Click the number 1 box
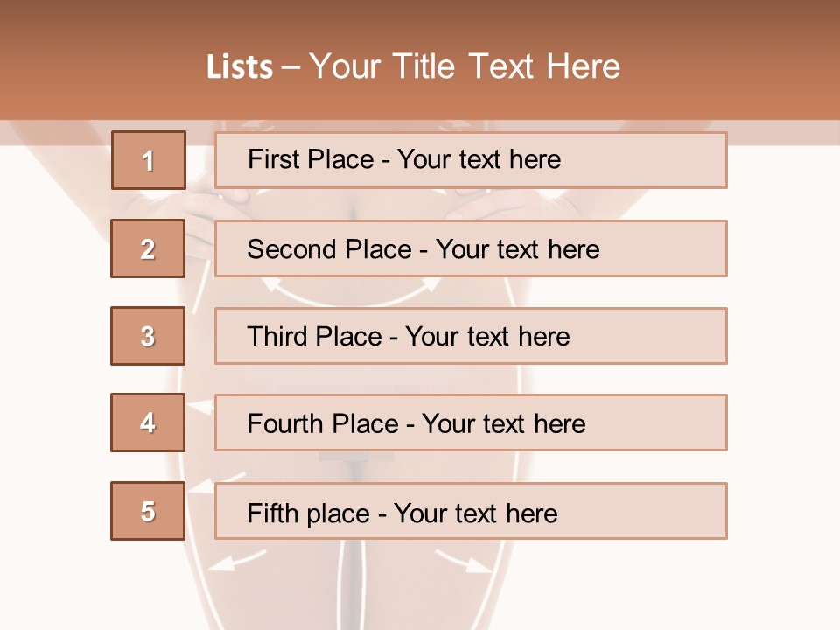The width and height of the screenshot is (840, 630). 148,160
